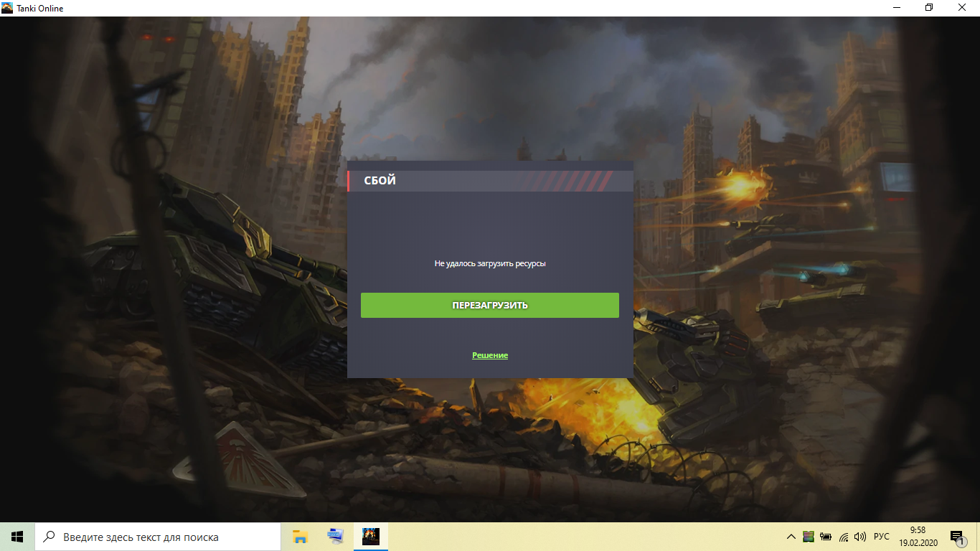Image resolution: width=980 pixels, height=551 pixels.
Task: Click the Tanki Online icon in the title bar
Action: click(x=7, y=8)
